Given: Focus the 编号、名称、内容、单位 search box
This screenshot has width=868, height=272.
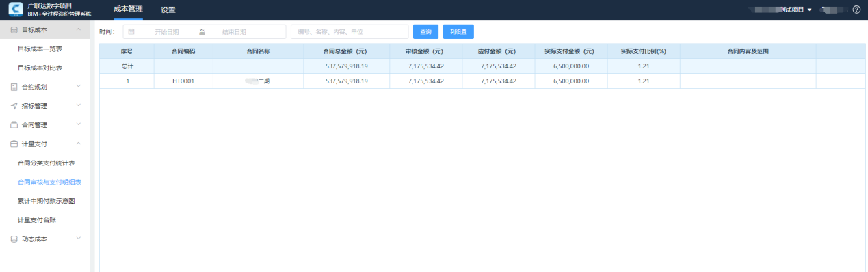Looking at the screenshot, I should click(350, 32).
